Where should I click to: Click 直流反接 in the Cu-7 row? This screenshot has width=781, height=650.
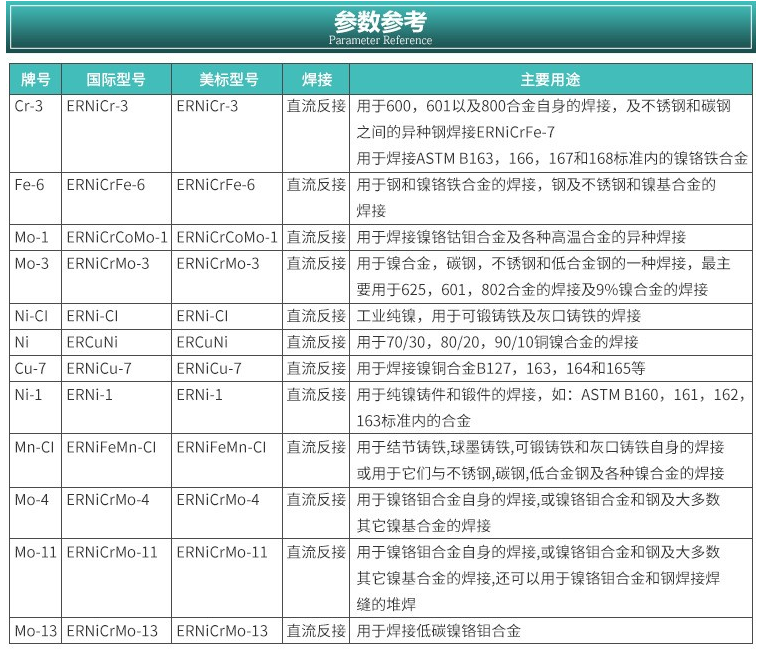click(x=316, y=369)
